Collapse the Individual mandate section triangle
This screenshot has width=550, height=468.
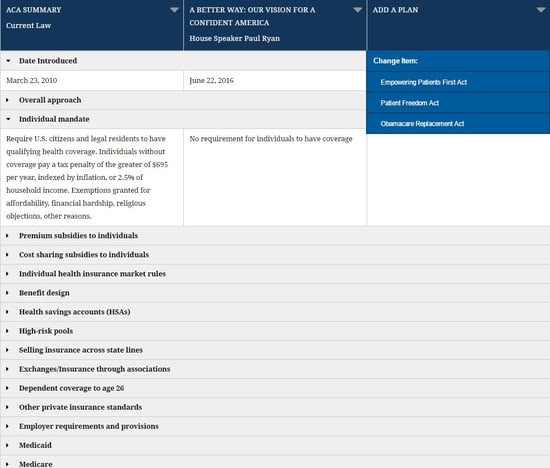(x=8, y=119)
